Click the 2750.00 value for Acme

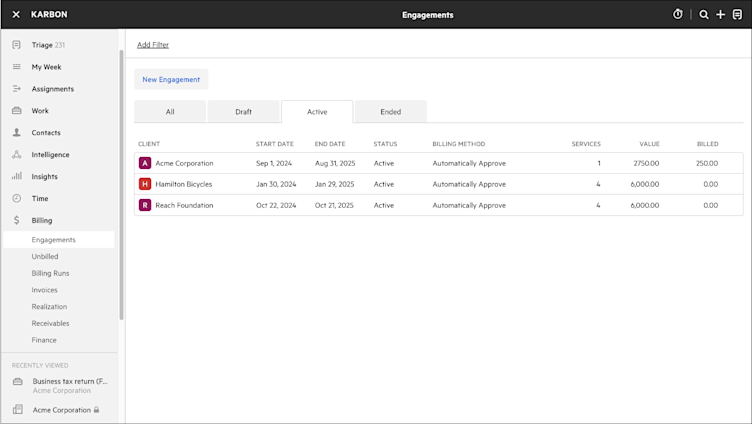coord(646,164)
